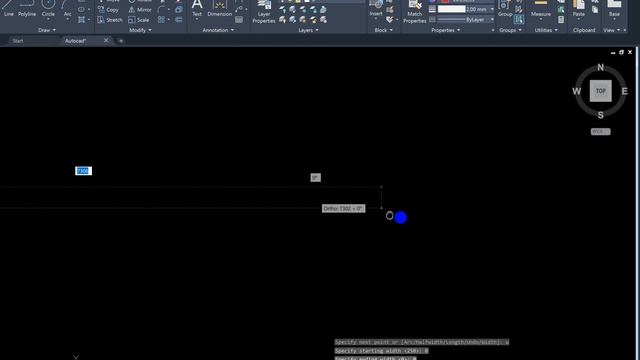Expand the Annotation panel
This screenshot has height=360, width=640.
(218, 30)
